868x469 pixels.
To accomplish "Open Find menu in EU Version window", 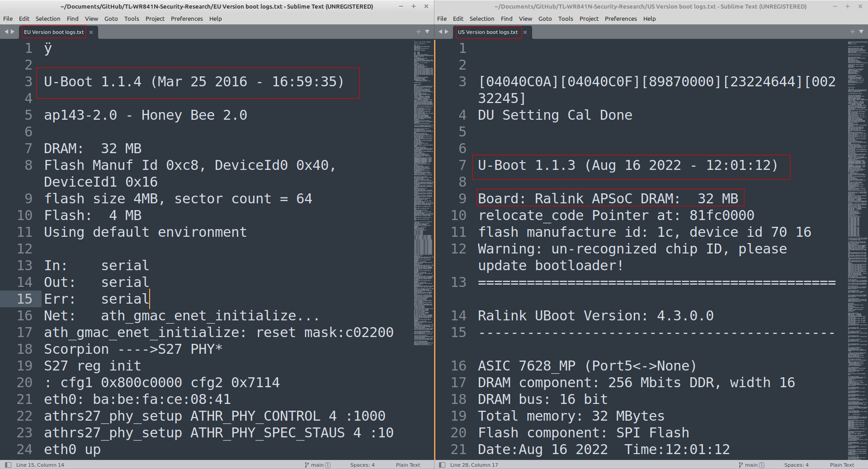I will 72,19.
